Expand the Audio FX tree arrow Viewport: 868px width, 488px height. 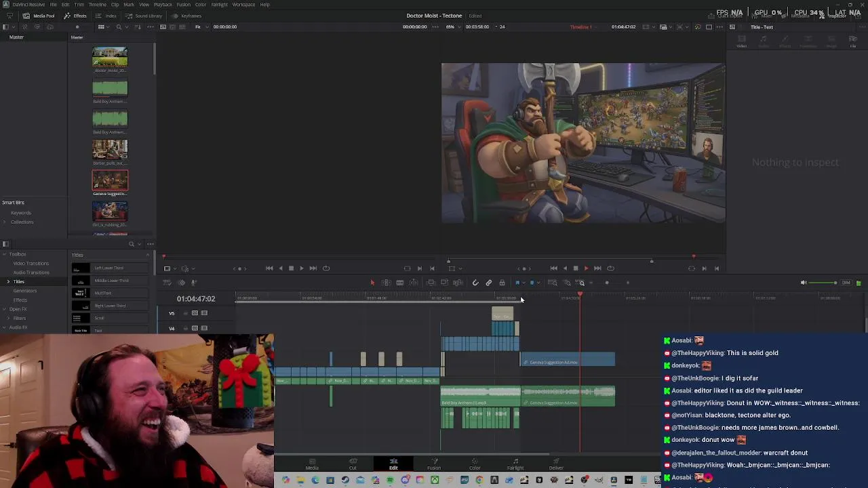[4, 327]
